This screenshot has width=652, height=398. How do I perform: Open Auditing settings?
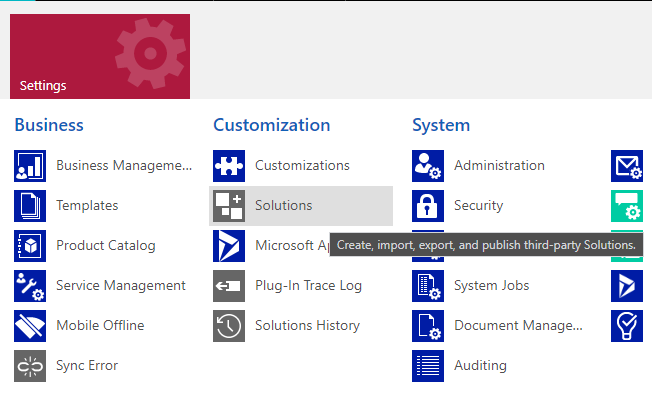[x=480, y=365]
